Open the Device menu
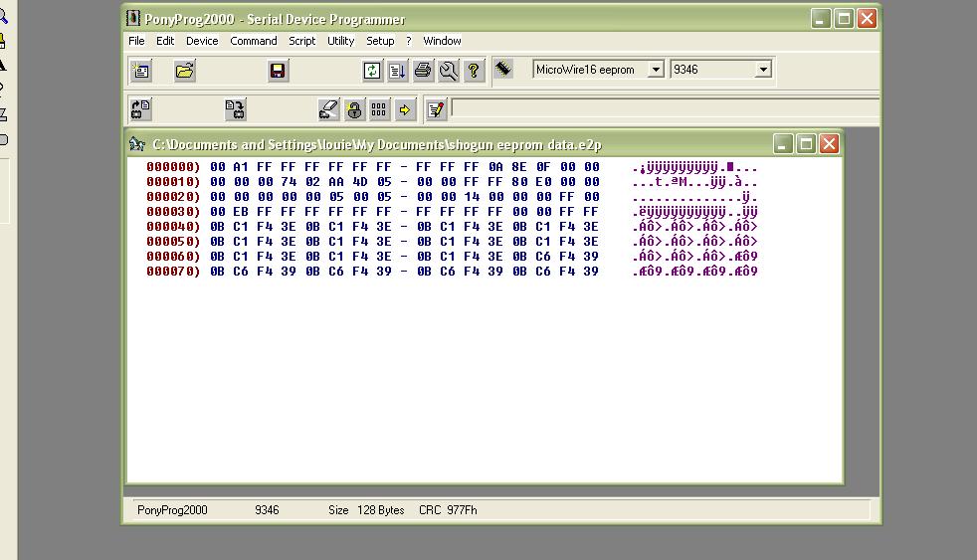977x560 pixels. point(202,41)
